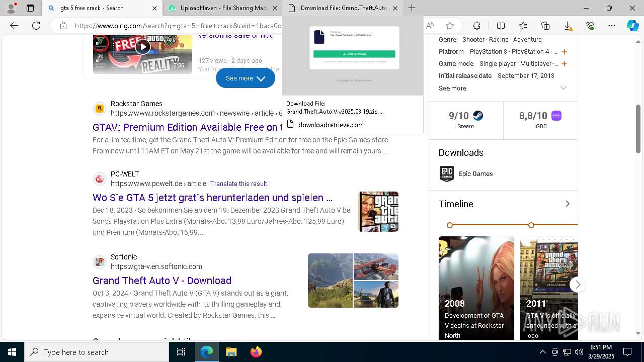Open the Favorites list icon
644x362 pixels.
click(523, 26)
